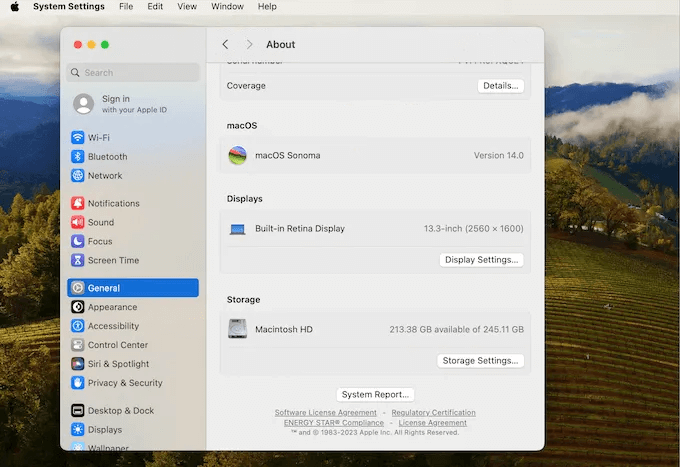Go back using the back chevron
Screen dimensions: 680x467
point(225,45)
